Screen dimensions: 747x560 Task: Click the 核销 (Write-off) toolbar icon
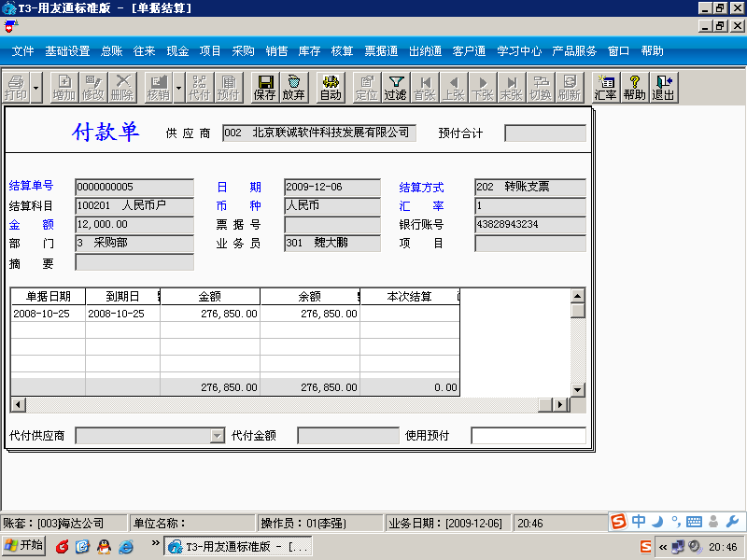click(x=158, y=87)
